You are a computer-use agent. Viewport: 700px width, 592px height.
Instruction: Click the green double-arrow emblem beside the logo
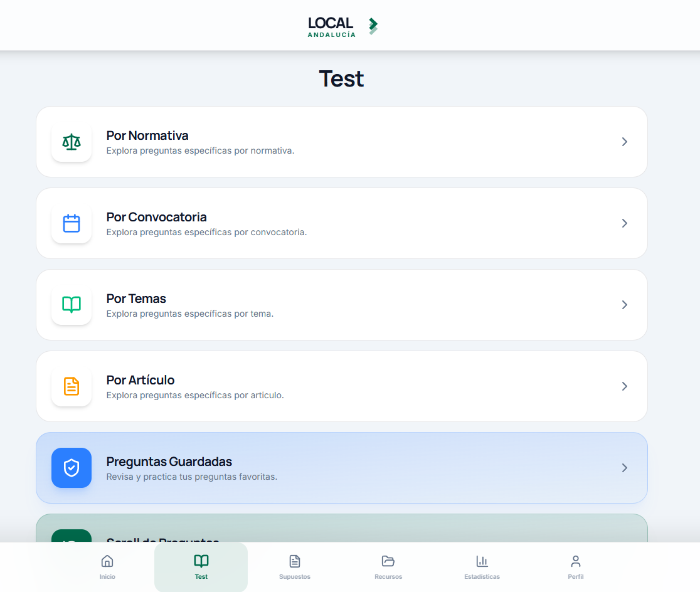coord(373,26)
